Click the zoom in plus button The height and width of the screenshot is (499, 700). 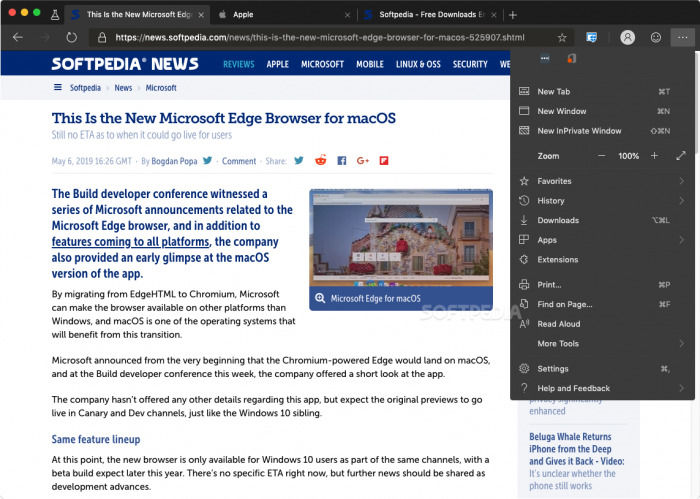pos(654,156)
